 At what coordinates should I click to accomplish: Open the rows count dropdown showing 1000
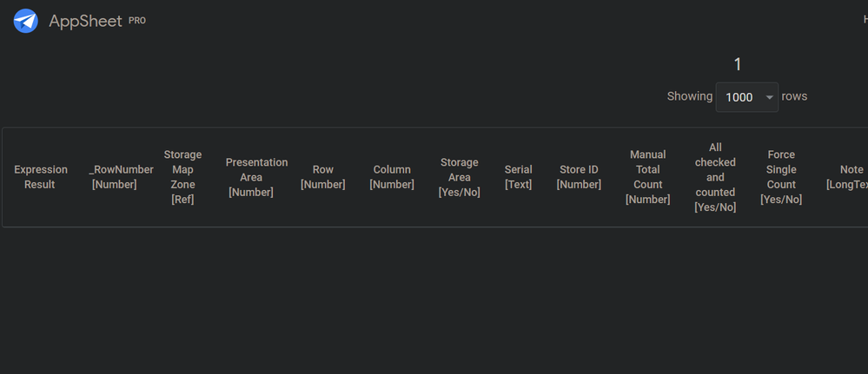(x=746, y=97)
